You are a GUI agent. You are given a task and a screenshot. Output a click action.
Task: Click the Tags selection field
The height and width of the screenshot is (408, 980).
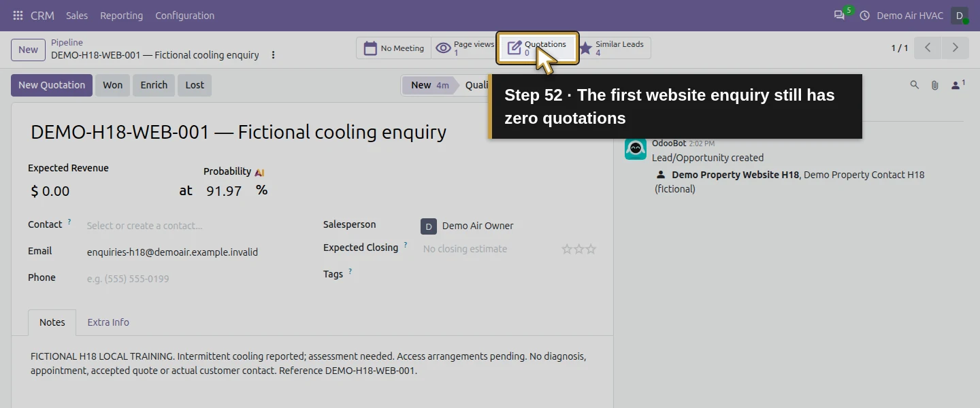click(x=508, y=274)
